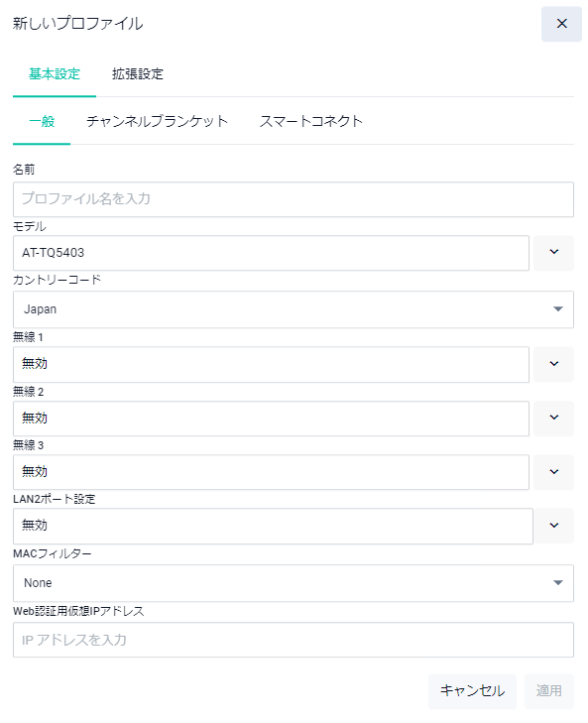This screenshot has height=723, width=588.
Task: Click the キャンセル button
Action: coord(472,690)
